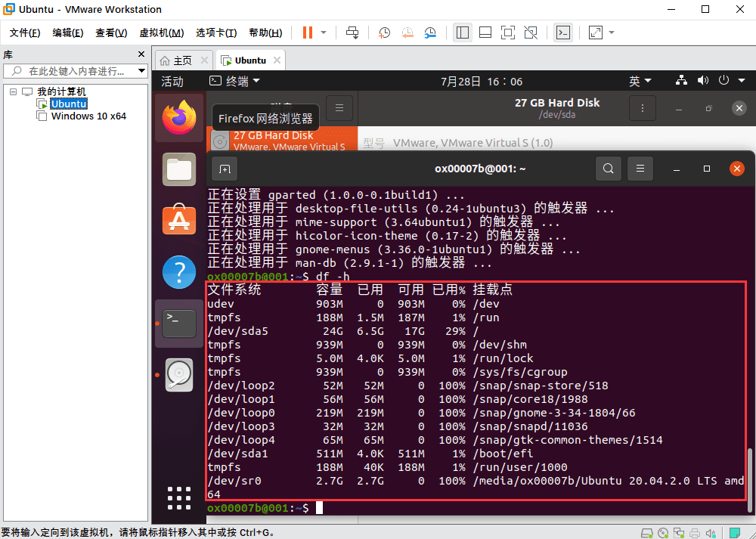Open a new terminal tab
The width and height of the screenshot is (756, 539).
[225, 169]
